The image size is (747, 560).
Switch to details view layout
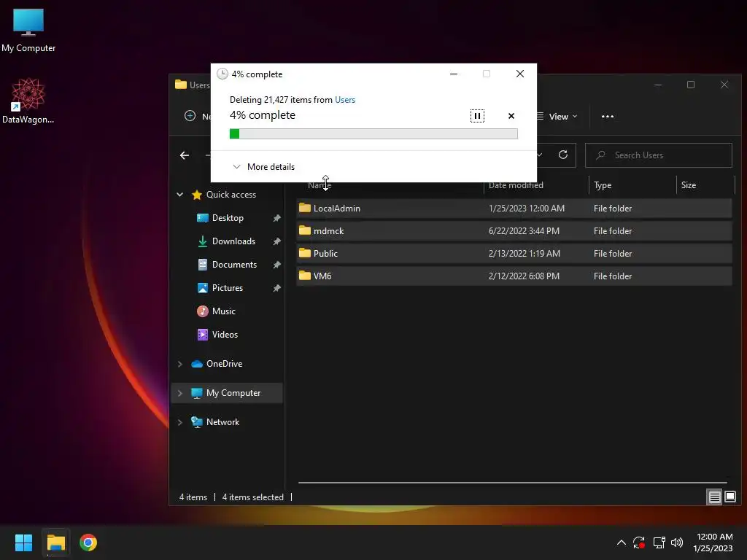pyautogui.click(x=714, y=497)
